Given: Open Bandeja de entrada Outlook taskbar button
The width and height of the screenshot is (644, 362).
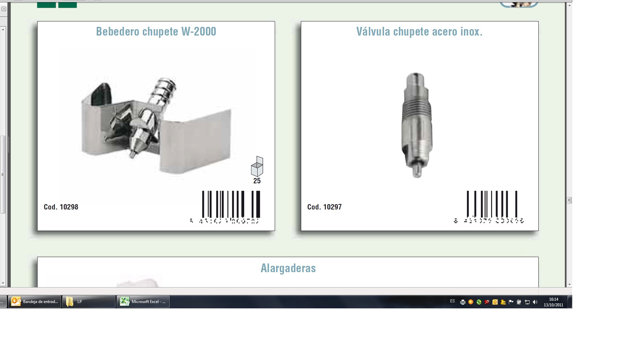Looking at the screenshot, I should coord(35,302).
